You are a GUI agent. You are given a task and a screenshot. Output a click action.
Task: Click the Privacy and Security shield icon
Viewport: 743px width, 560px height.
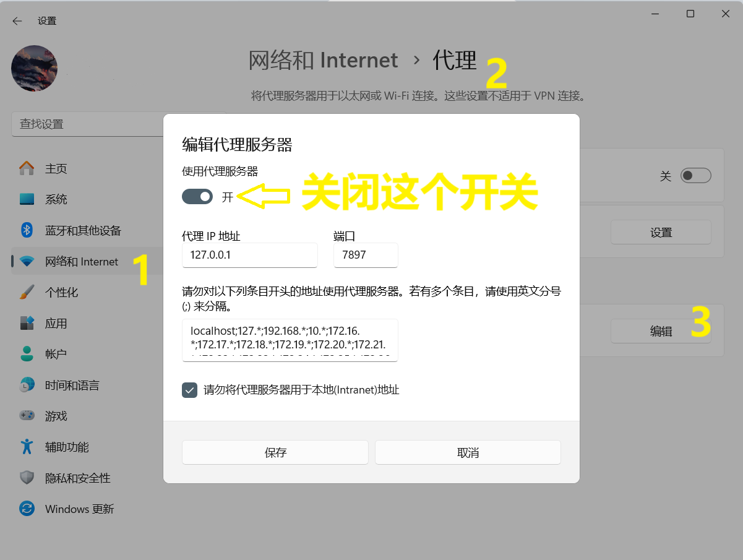pos(27,478)
